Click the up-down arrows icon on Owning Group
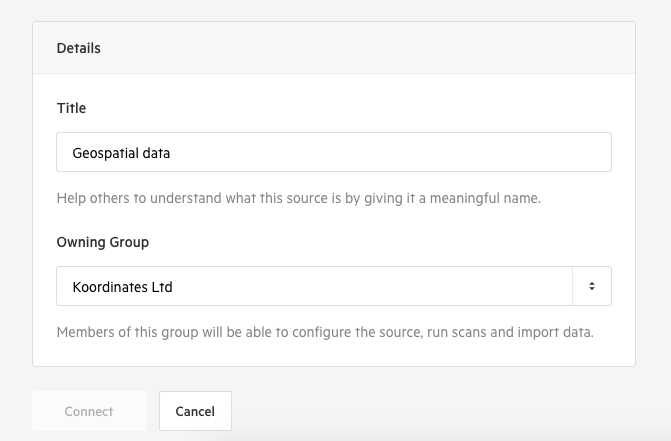The image size is (671, 441). pos(592,286)
